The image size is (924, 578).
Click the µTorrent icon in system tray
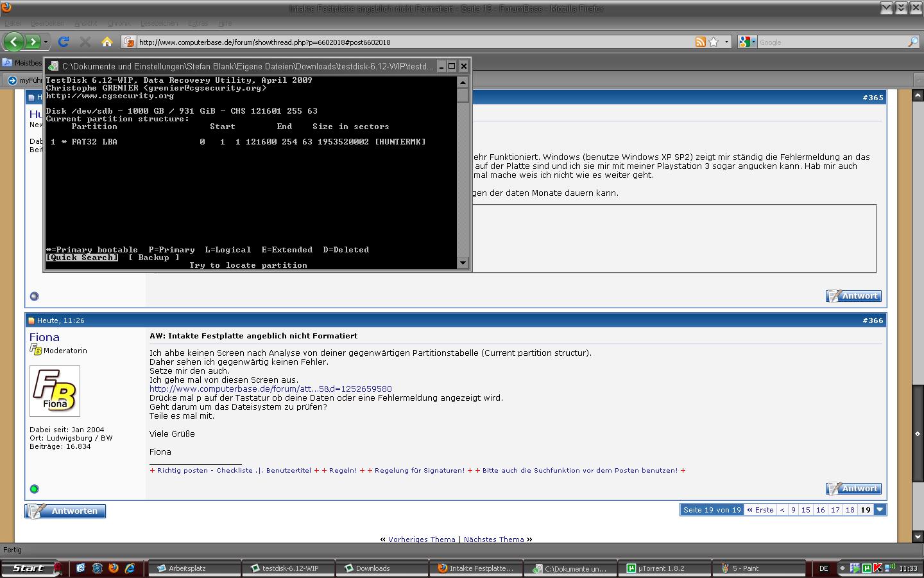[x=867, y=568]
